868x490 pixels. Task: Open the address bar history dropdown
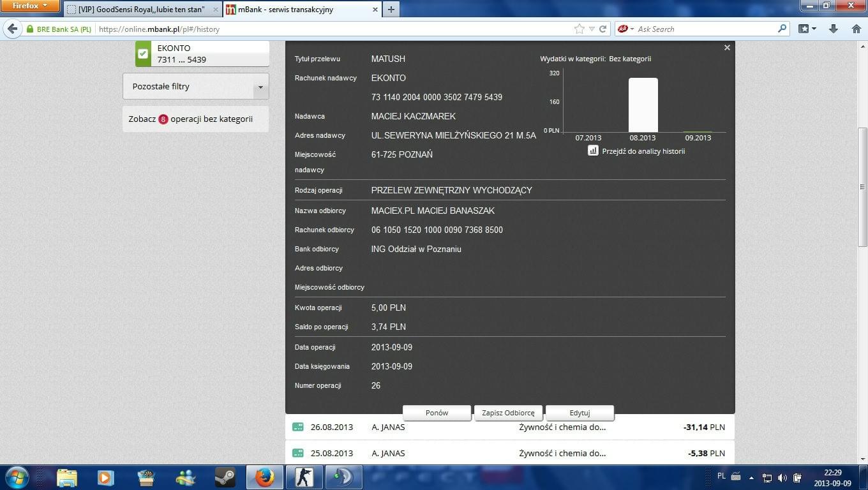pos(592,29)
